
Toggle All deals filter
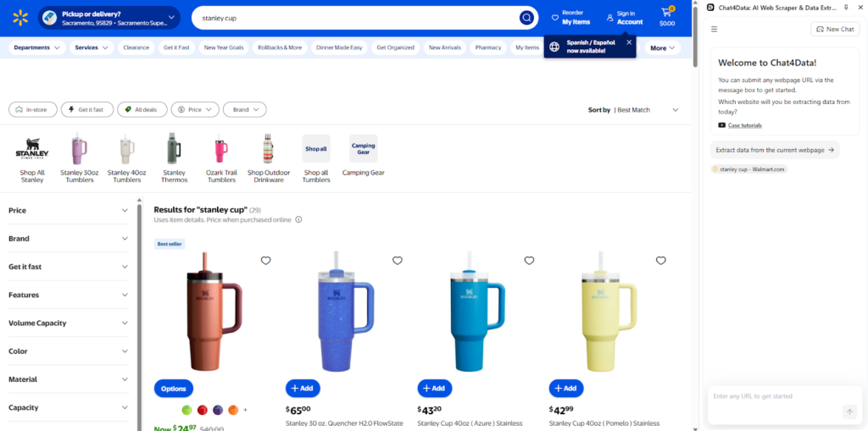[x=142, y=109]
